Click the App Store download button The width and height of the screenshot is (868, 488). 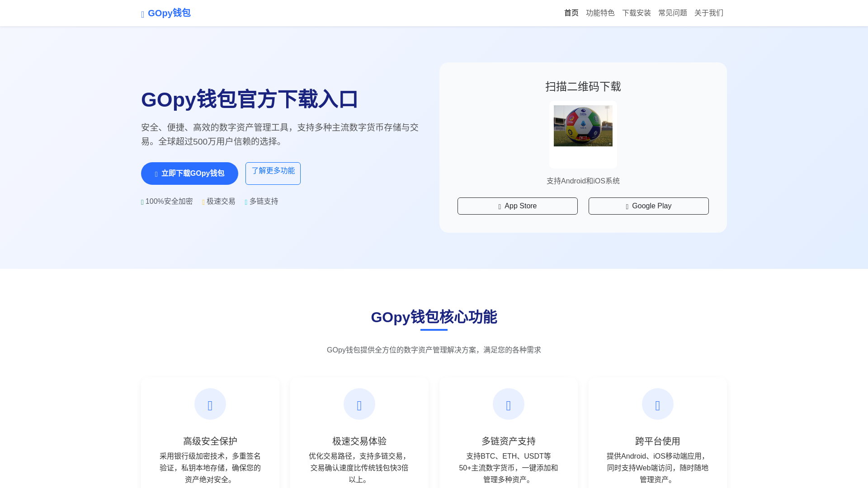click(x=518, y=206)
